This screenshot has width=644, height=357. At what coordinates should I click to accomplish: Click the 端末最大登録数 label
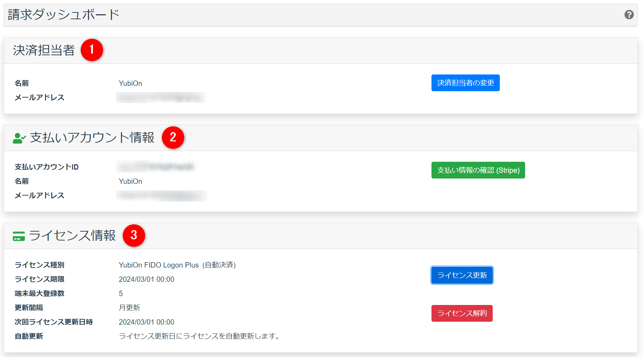pyautogui.click(x=40, y=294)
